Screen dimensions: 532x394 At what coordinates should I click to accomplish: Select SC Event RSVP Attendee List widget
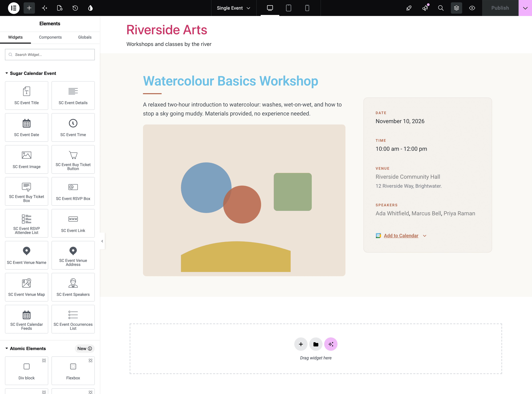(x=26, y=223)
